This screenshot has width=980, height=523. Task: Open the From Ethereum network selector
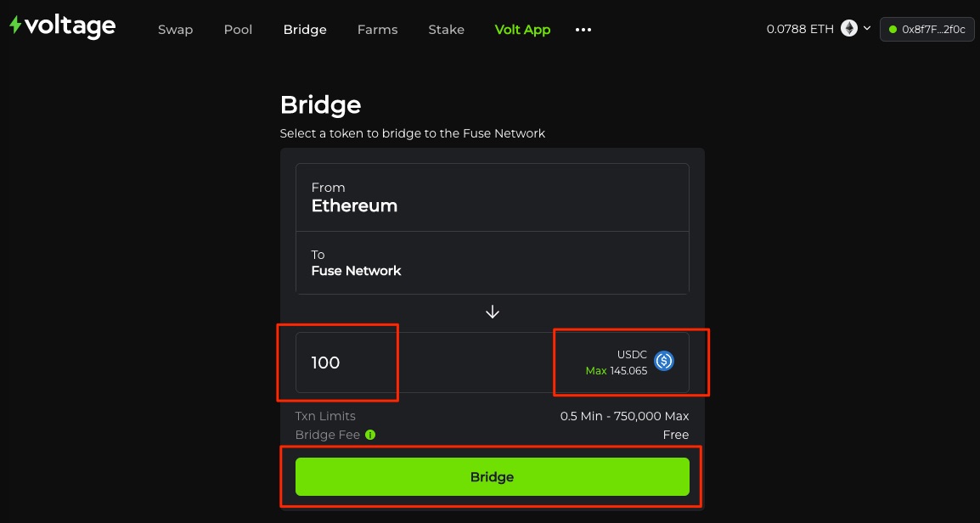pyautogui.click(x=492, y=197)
